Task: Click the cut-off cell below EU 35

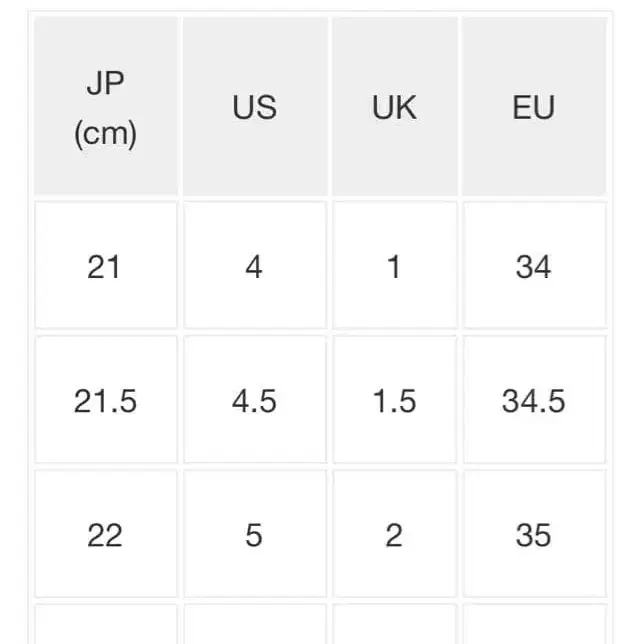Action: pyautogui.click(x=533, y=625)
